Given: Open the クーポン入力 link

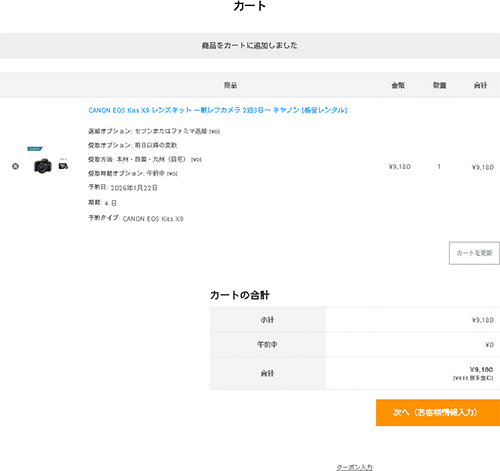Looking at the screenshot, I should pos(354,467).
